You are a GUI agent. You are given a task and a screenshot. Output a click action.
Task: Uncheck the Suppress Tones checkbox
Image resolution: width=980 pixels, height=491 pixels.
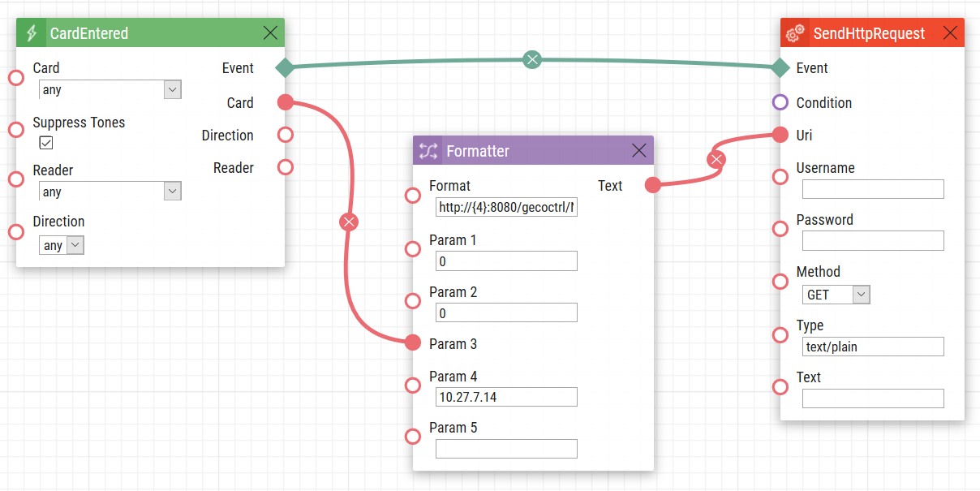point(46,143)
